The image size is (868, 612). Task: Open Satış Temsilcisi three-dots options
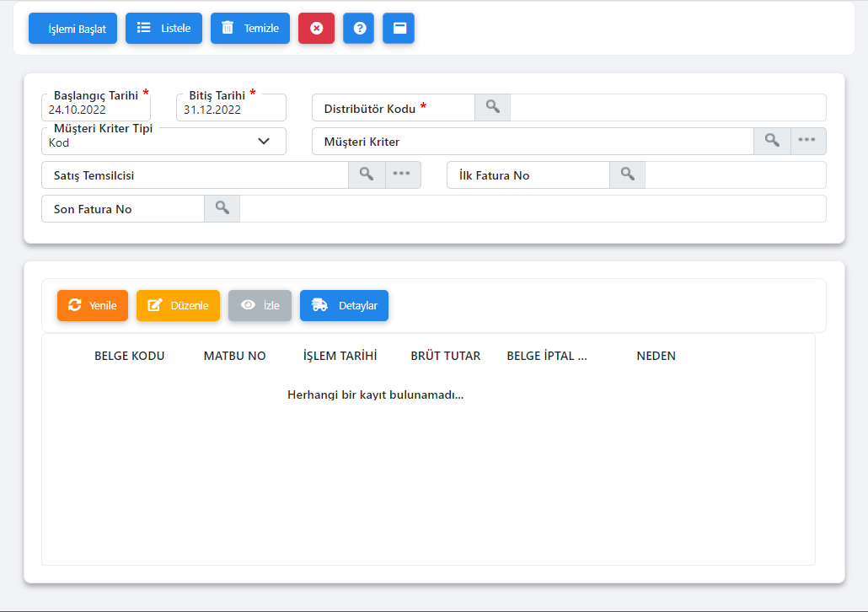point(402,174)
